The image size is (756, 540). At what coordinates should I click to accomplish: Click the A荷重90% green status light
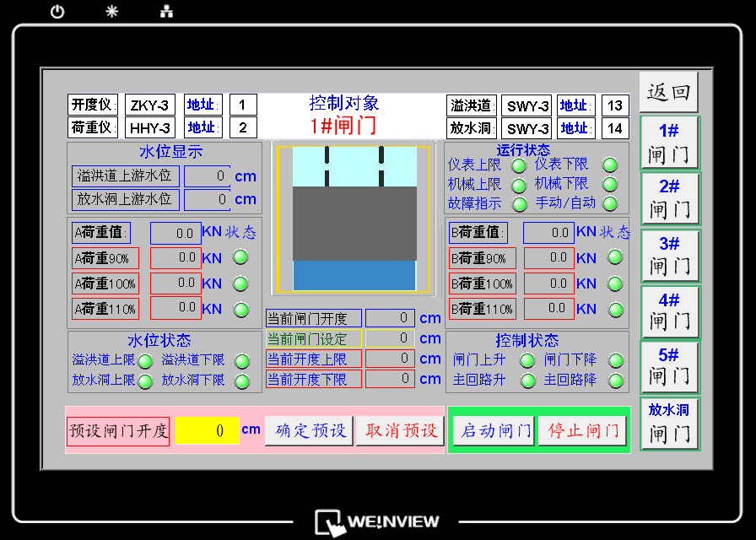tap(240, 258)
